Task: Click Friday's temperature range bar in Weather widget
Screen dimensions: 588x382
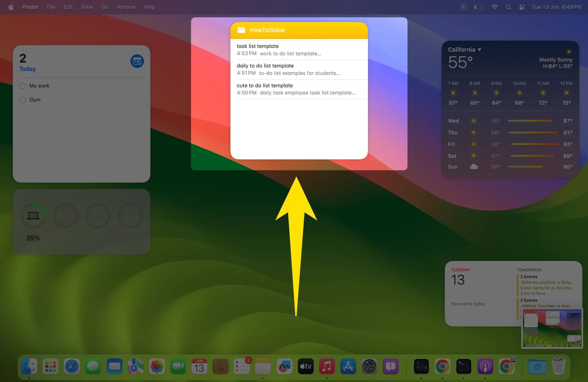Action: (x=534, y=144)
